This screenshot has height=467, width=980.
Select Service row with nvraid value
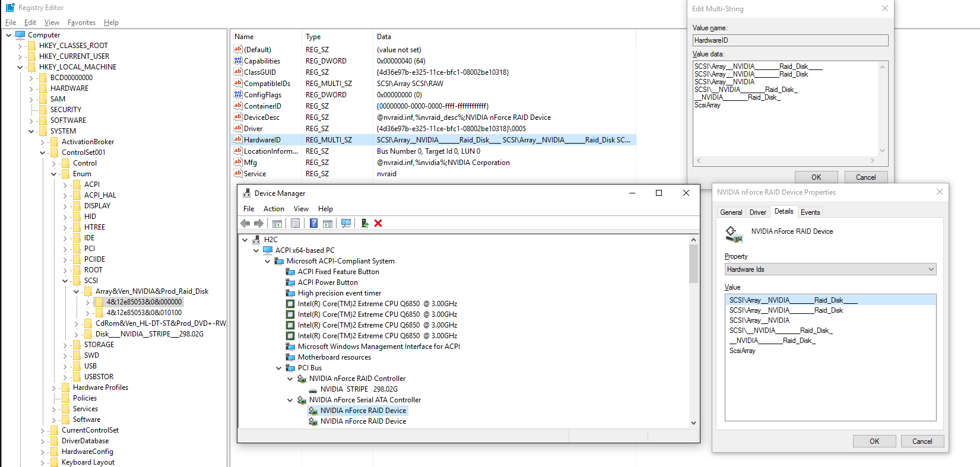433,174
